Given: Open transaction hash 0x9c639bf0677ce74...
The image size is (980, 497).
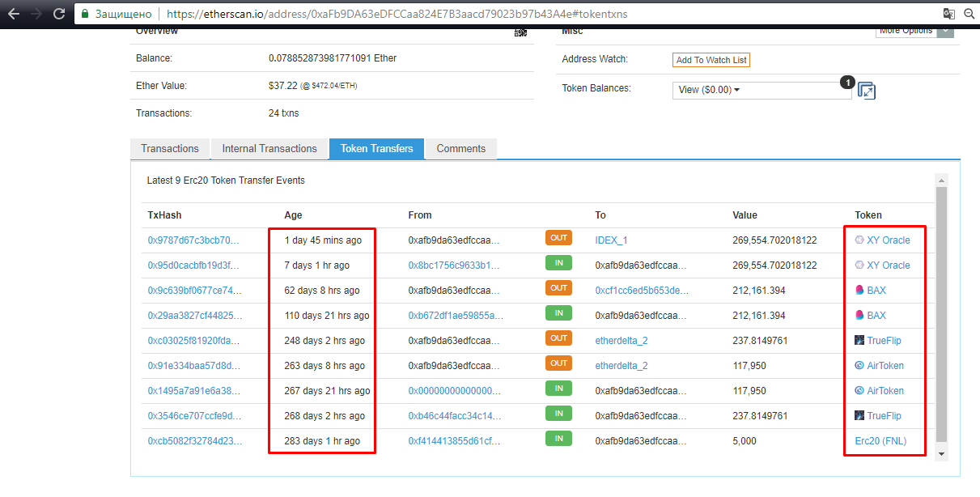Looking at the screenshot, I should point(193,291).
